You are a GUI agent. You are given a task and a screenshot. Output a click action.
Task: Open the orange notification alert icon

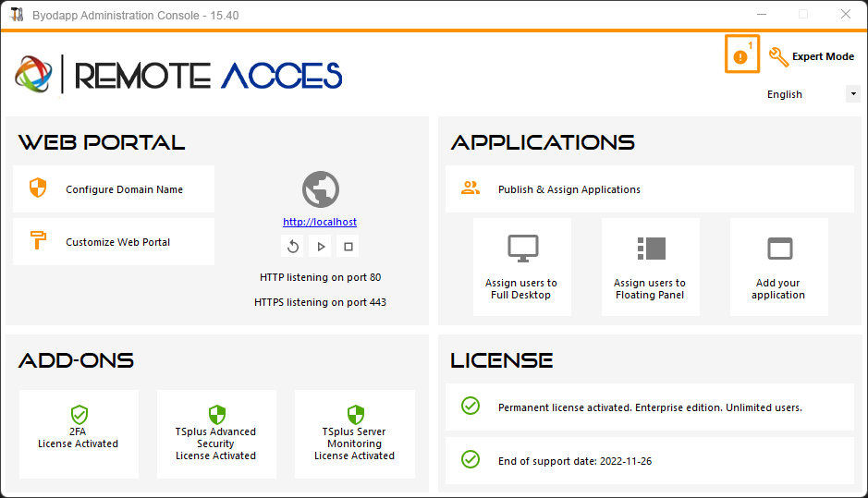coord(741,55)
